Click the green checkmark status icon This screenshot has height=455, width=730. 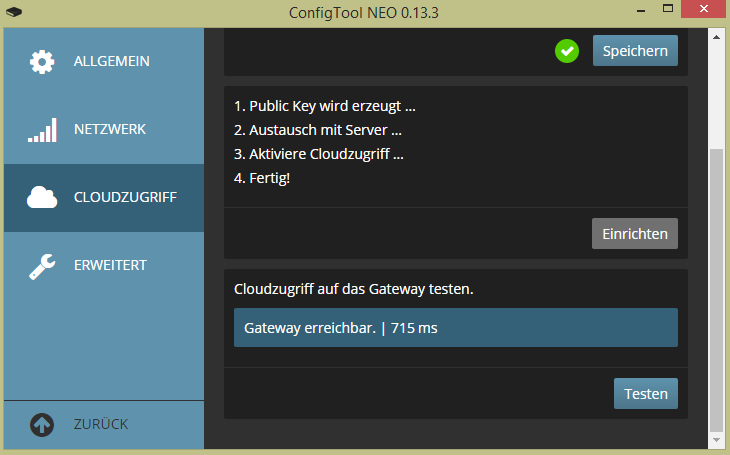[567, 50]
